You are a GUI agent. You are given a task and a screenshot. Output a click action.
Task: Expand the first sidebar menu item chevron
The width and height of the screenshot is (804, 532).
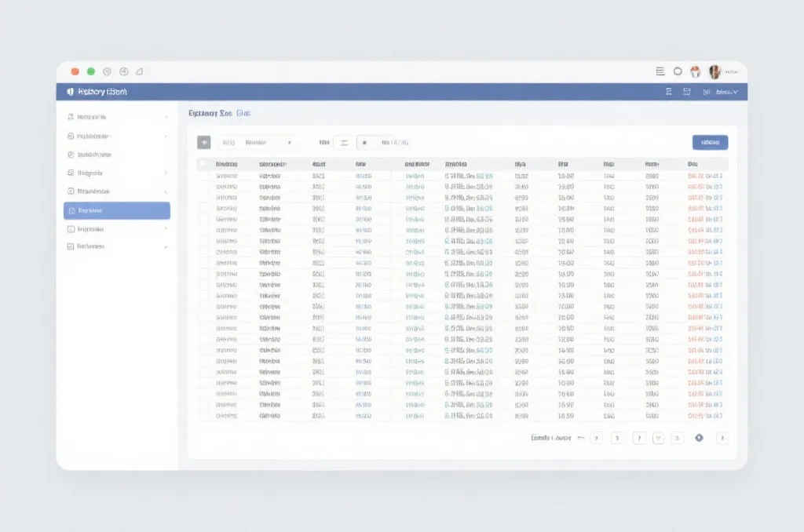[166, 117]
